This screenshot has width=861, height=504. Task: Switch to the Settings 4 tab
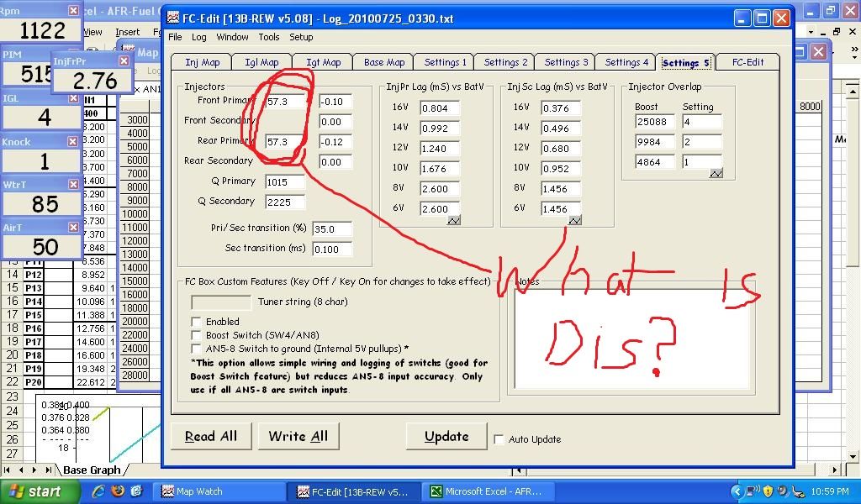(x=626, y=62)
